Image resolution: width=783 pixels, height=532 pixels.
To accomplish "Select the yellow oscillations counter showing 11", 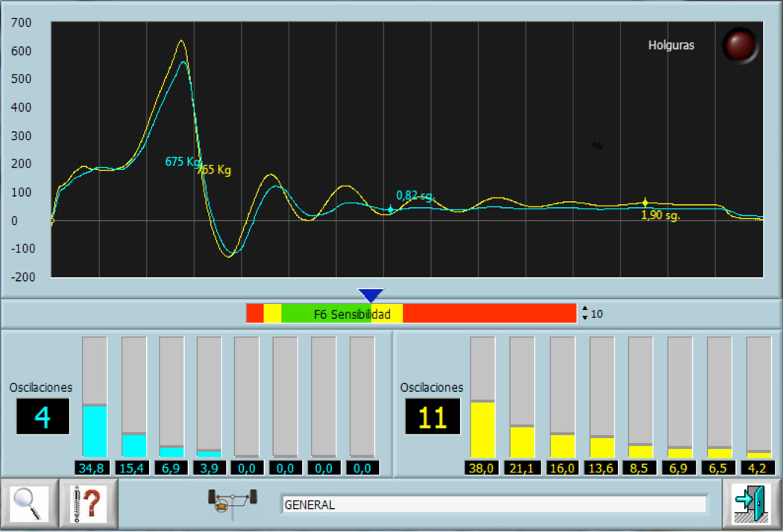I will click(433, 417).
